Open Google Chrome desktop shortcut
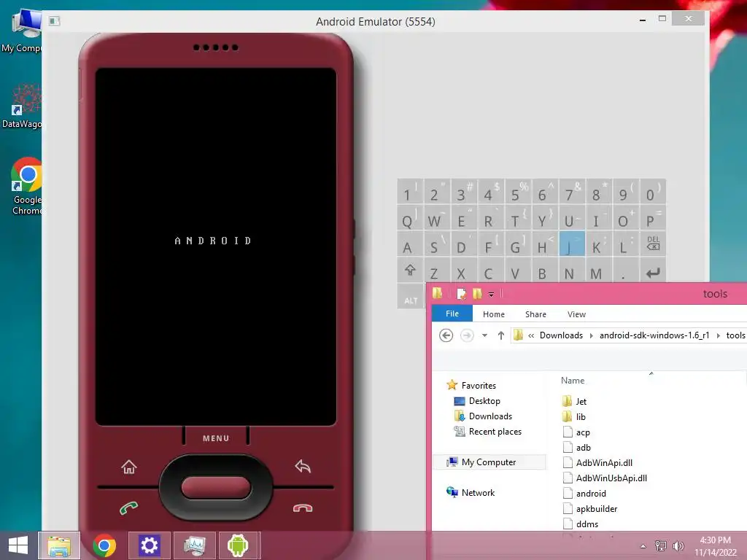747x560 pixels. (x=28, y=186)
